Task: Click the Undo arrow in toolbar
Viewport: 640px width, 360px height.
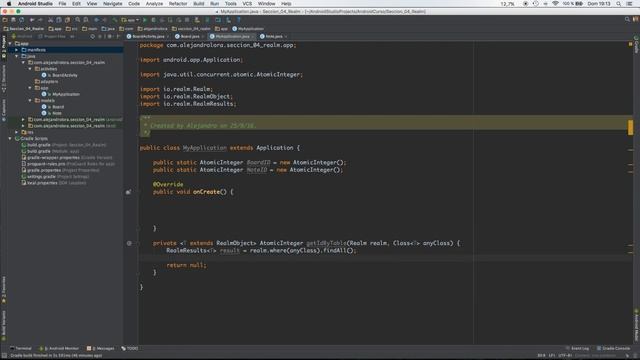Action: pyautogui.click(x=32, y=20)
